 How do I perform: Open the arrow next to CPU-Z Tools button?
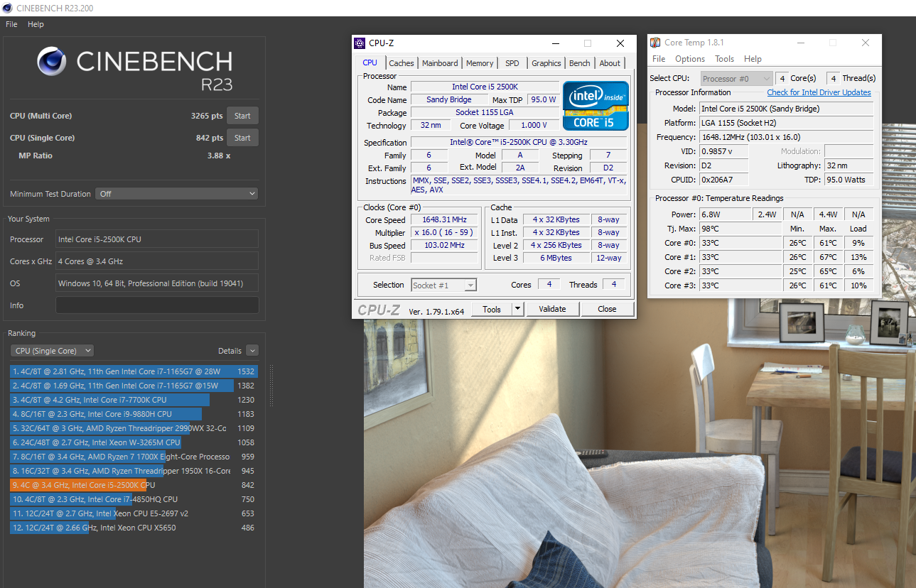point(517,309)
